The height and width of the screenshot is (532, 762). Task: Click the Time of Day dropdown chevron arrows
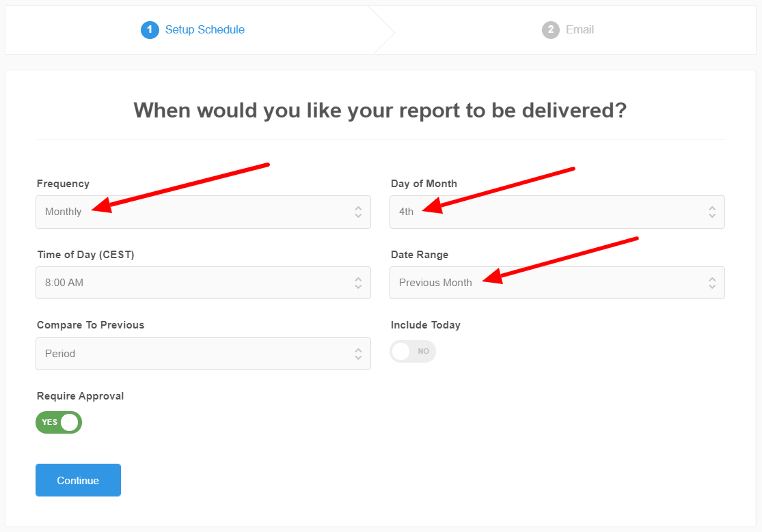click(x=358, y=283)
